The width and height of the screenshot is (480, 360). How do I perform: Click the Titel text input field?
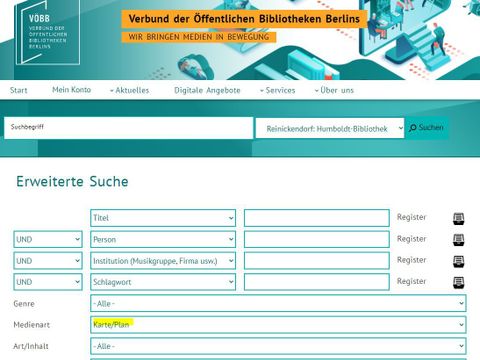[x=317, y=218]
